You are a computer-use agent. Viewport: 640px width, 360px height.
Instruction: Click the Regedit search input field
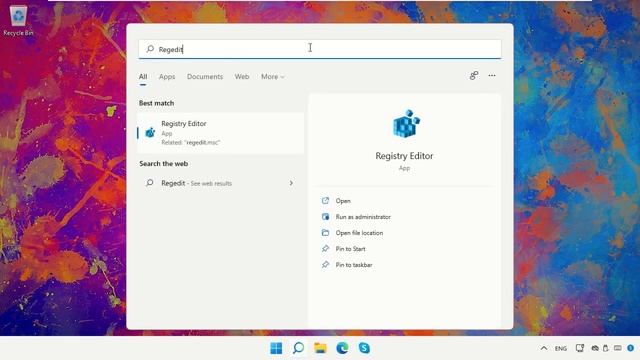(320, 49)
